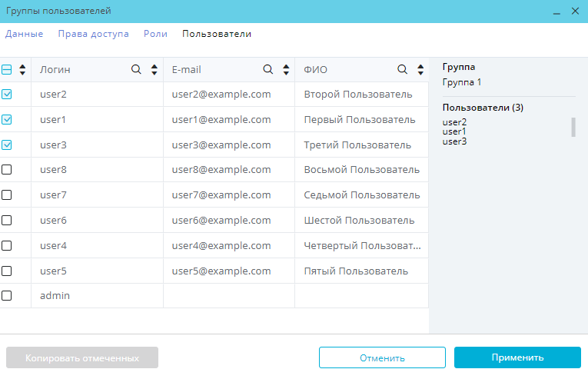Click the Отменить button

(382, 357)
